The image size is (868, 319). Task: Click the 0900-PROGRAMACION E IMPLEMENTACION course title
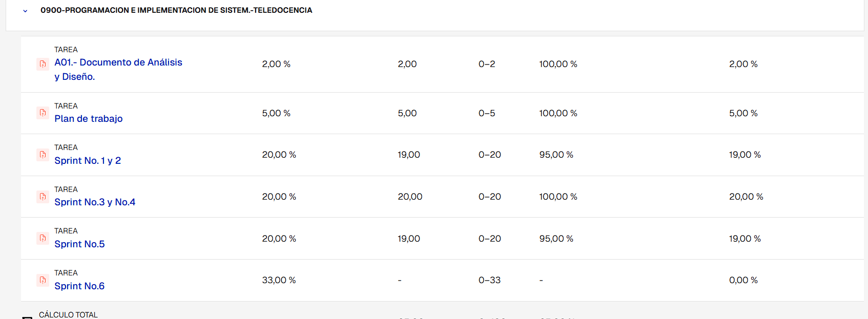pos(176,10)
